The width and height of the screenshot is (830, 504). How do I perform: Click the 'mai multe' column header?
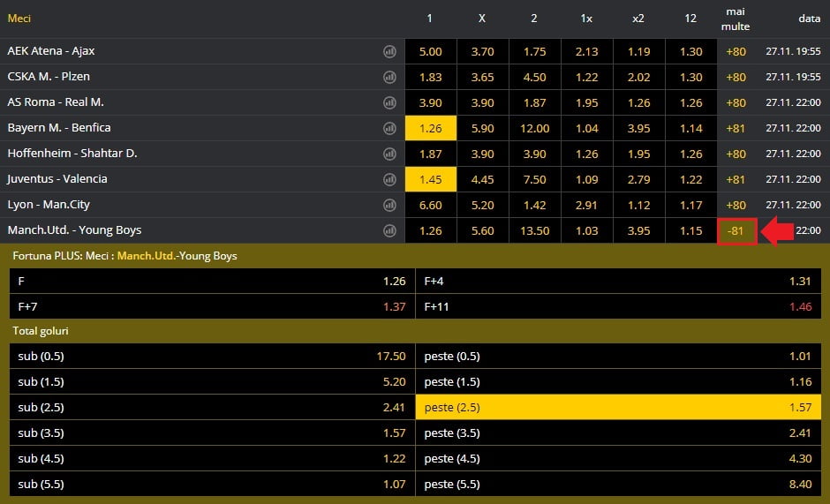click(x=736, y=19)
